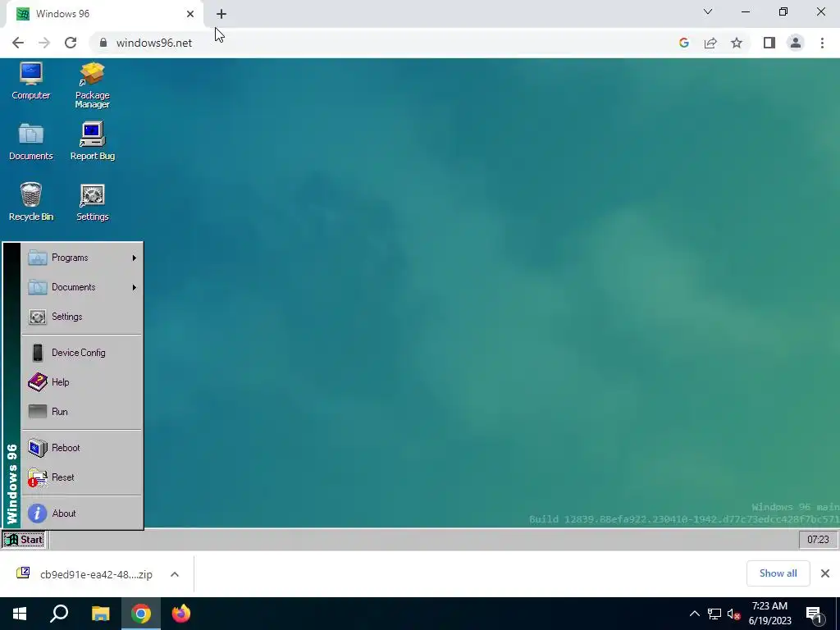Share this page icon
The width and height of the screenshot is (840, 630).
point(710,43)
